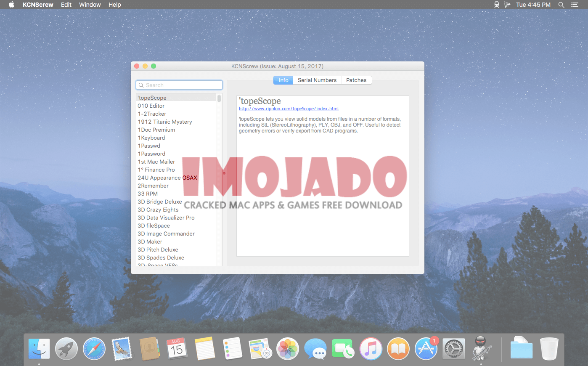Switch to the Info tab
Viewport: 588px width, 366px height.
[x=283, y=80]
